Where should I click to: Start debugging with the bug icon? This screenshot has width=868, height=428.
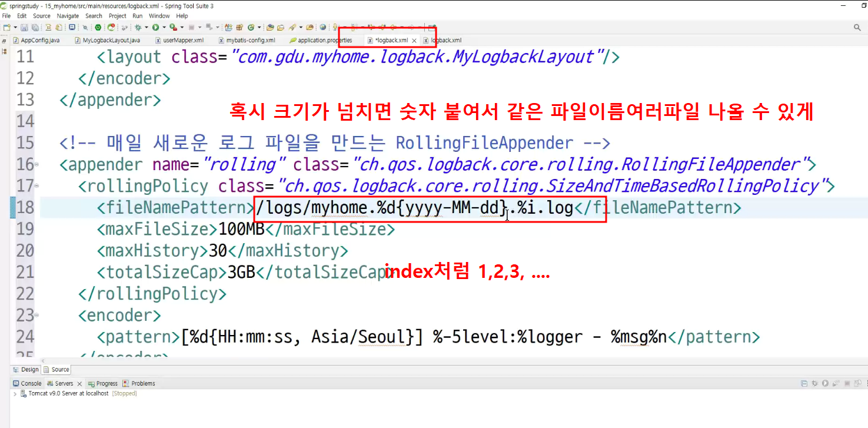tap(138, 27)
